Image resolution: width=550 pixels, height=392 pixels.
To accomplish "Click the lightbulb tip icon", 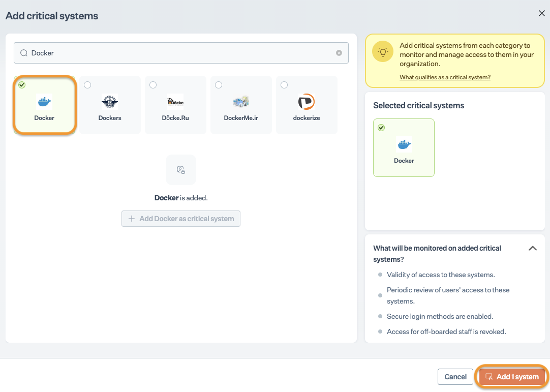I will point(383,51).
